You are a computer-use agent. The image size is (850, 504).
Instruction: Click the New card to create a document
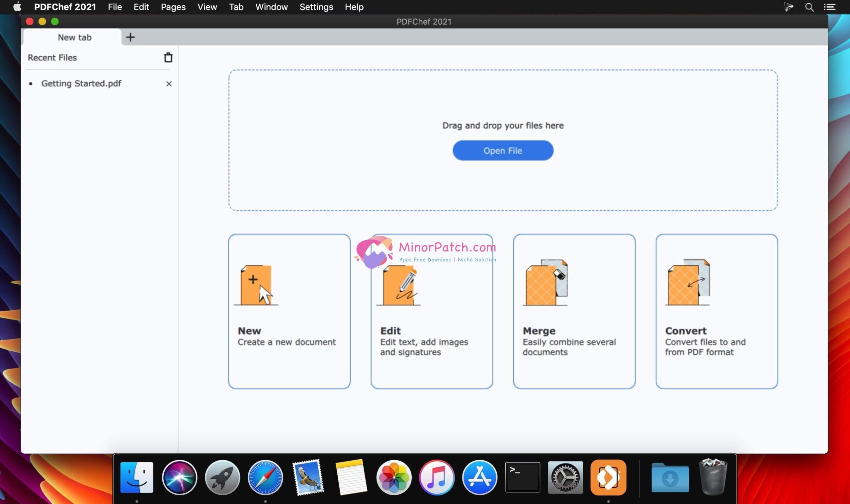pos(289,313)
